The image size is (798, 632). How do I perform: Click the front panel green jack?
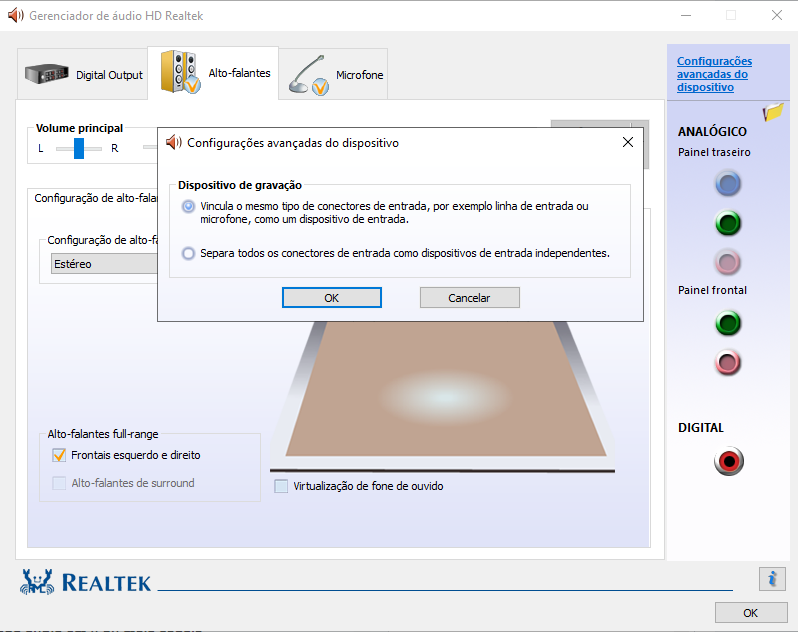coord(728,324)
